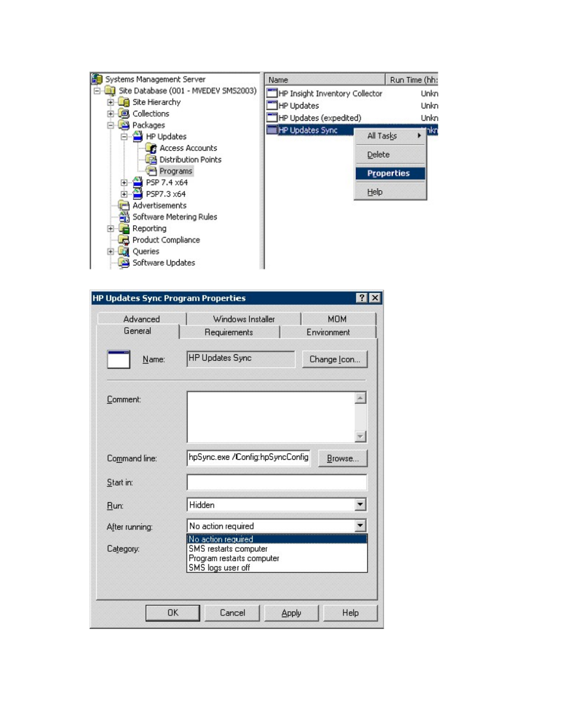Choose Help from context menu
562x728 pixels.
click(390, 192)
